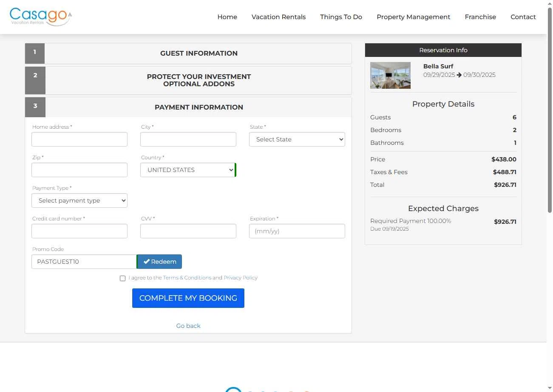553x392 pixels.
Task: Click the Casago Vacation Rentals logo
Action: tap(41, 17)
